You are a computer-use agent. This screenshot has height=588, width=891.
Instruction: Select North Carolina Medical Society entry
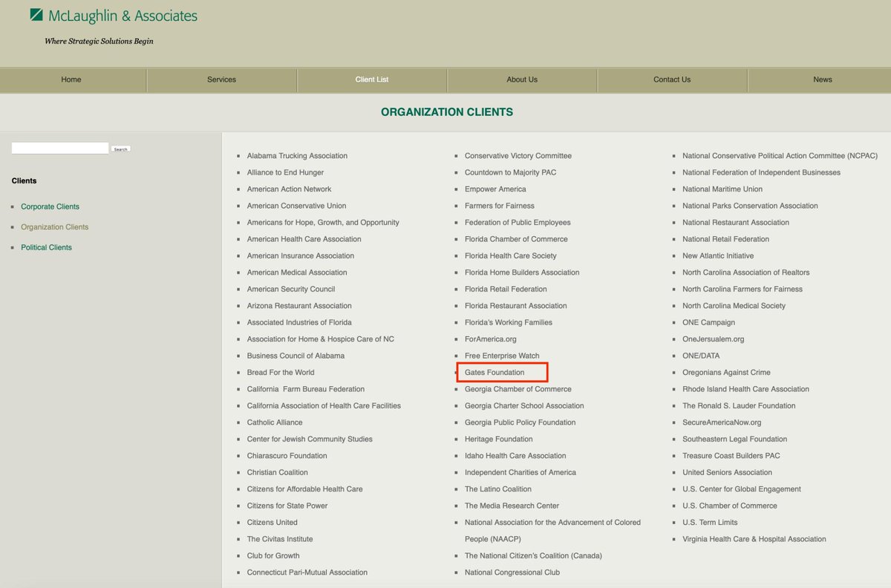coord(734,306)
